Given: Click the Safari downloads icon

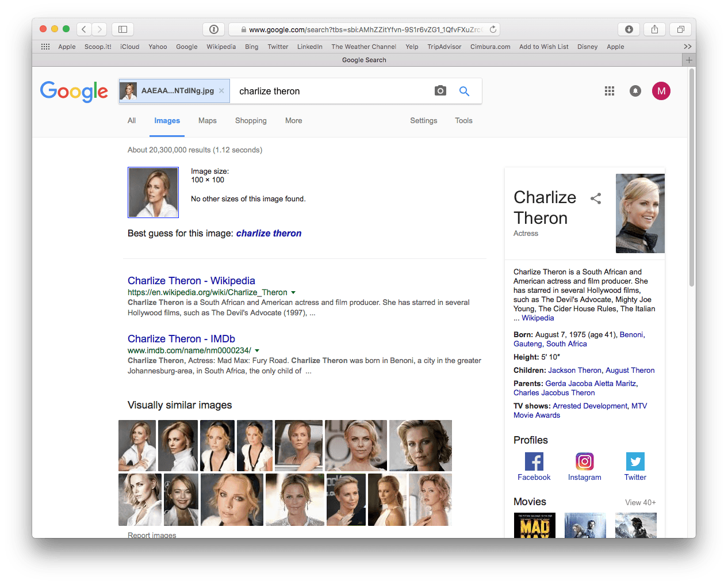Looking at the screenshot, I should pyautogui.click(x=629, y=29).
